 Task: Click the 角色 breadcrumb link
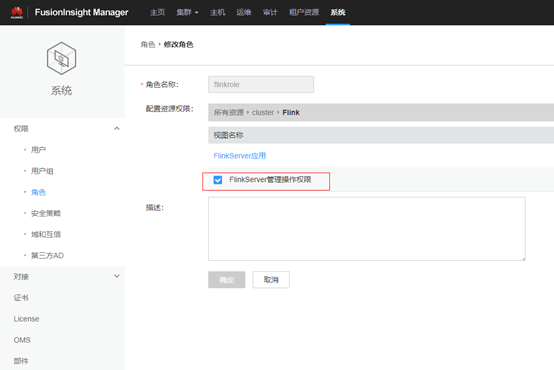click(x=148, y=45)
